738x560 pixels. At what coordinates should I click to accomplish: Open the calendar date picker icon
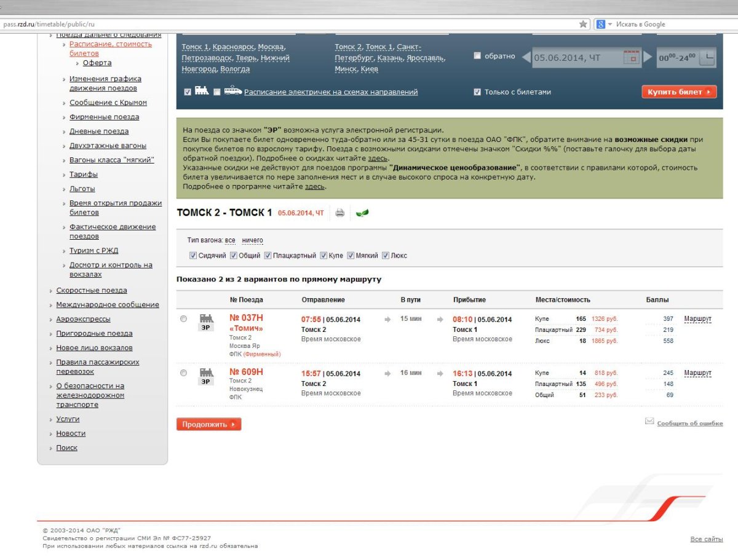631,58
